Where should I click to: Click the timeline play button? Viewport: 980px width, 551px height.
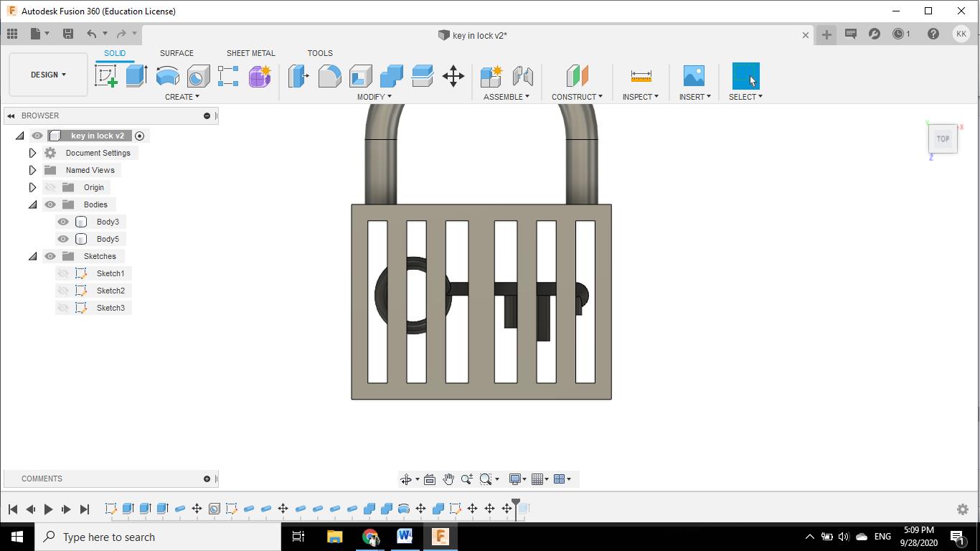[48, 509]
